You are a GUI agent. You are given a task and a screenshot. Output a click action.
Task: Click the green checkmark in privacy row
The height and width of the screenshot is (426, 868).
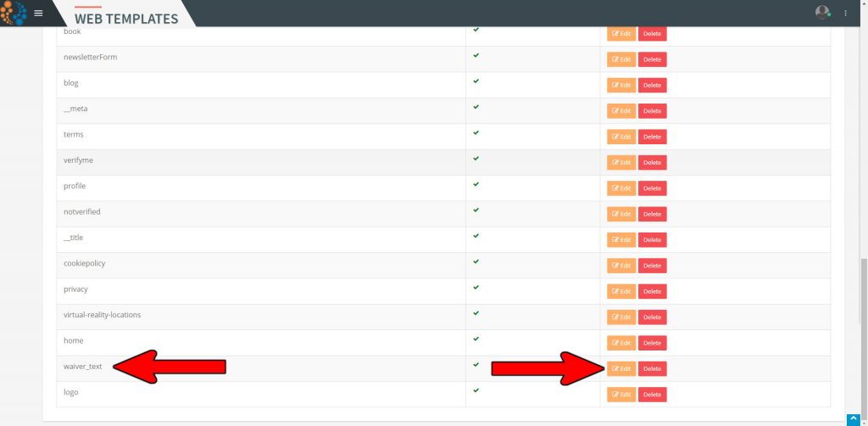pyautogui.click(x=476, y=287)
